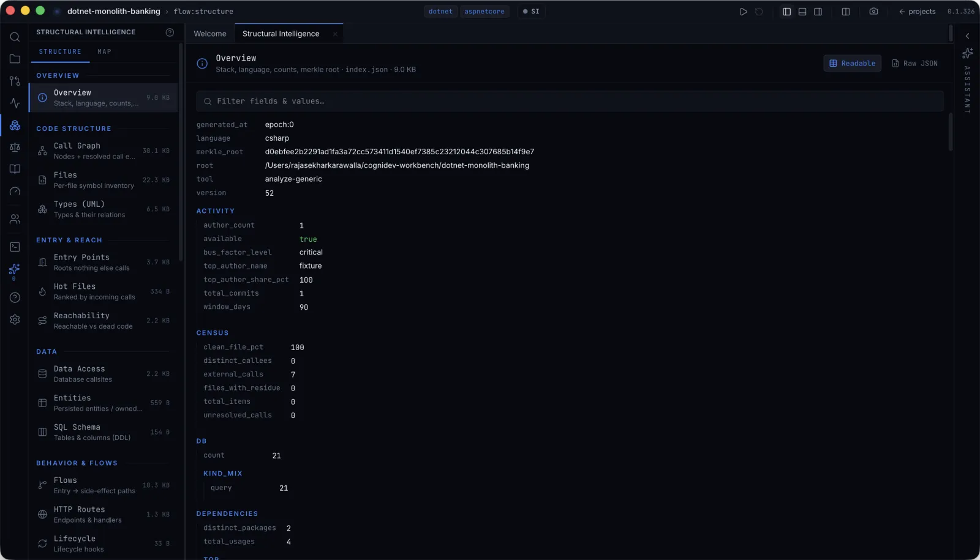Click the split editor columns icon
This screenshot has width=980, height=560.
(845, 12)
